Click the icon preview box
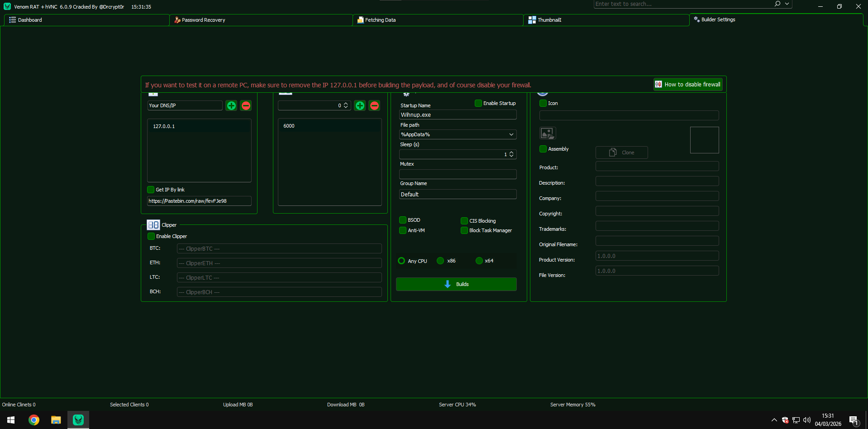The width and height of the screenshot is (868, 429). (704, 140)
